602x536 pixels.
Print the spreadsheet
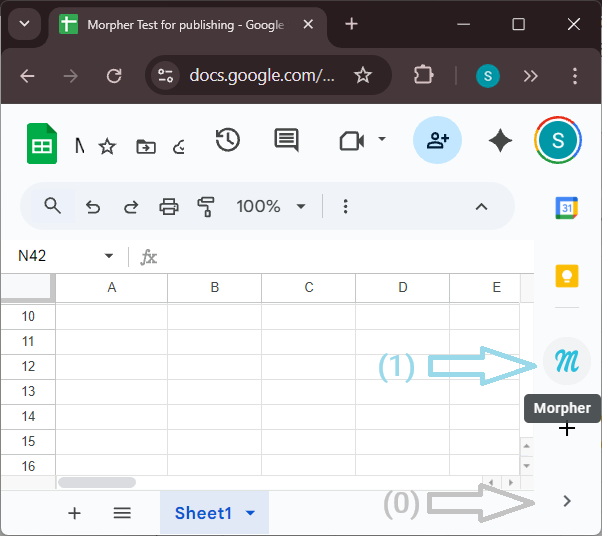point(169,207)
